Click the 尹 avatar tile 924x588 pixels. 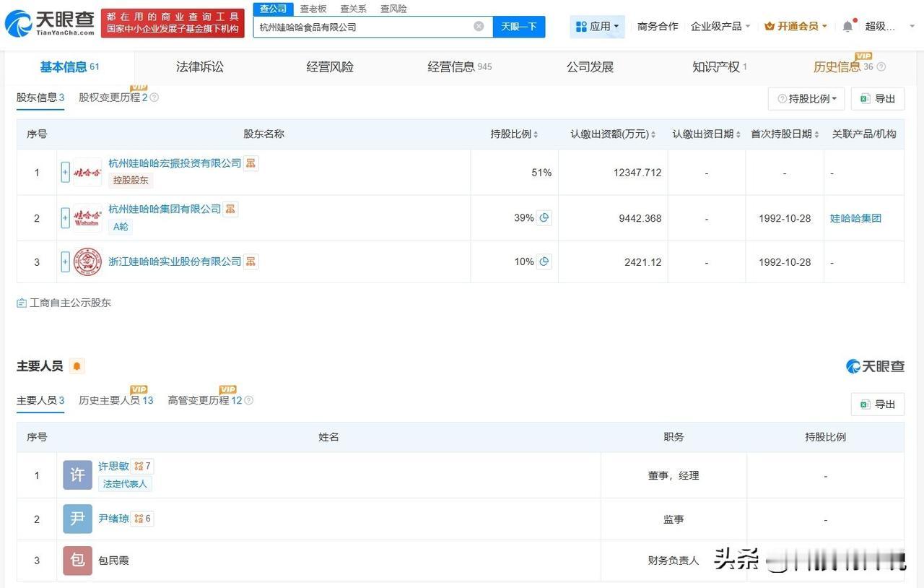[x=77, y=519]
